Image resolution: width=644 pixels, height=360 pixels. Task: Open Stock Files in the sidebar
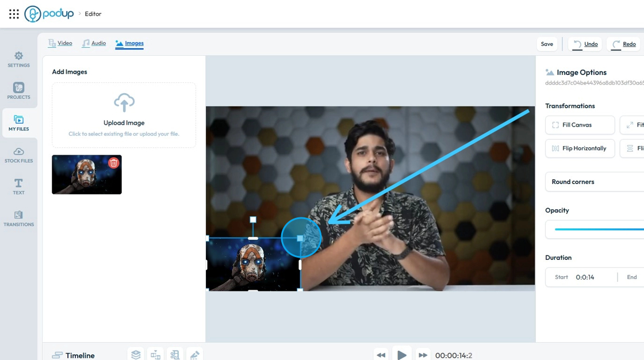(18, 155)
